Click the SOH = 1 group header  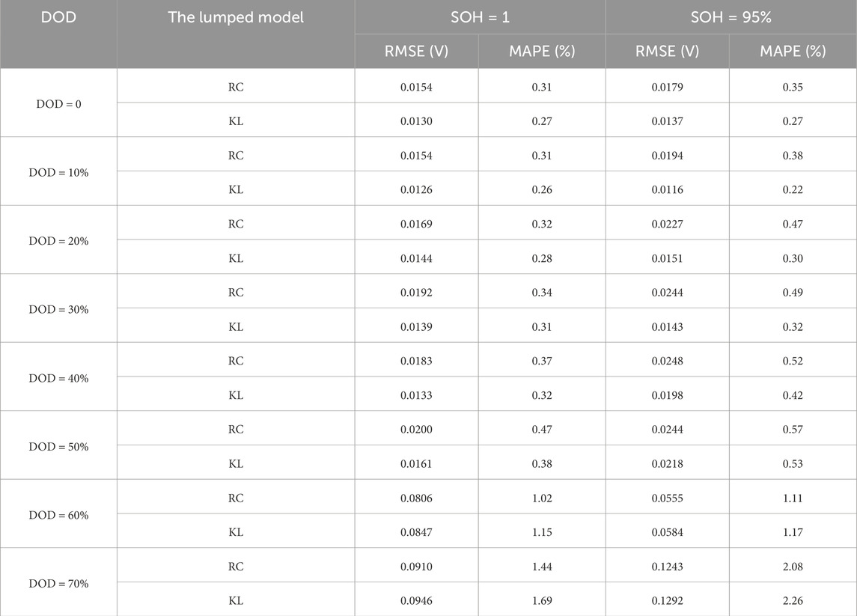pyautogui.click(x=480, y=18)
